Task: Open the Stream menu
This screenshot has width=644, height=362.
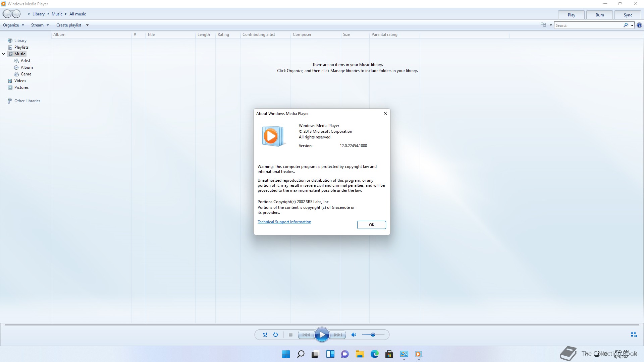Action: point(40,25)
